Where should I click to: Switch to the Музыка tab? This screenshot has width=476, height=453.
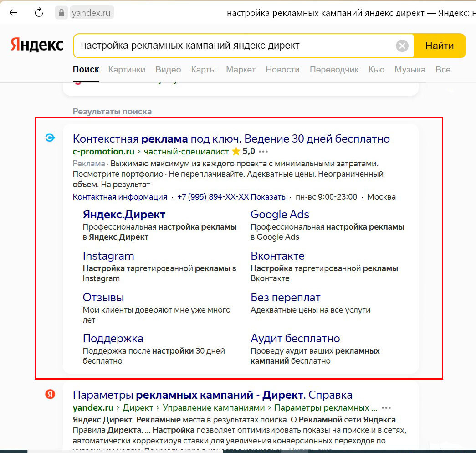pyautogui.click(x=410, y=70)
